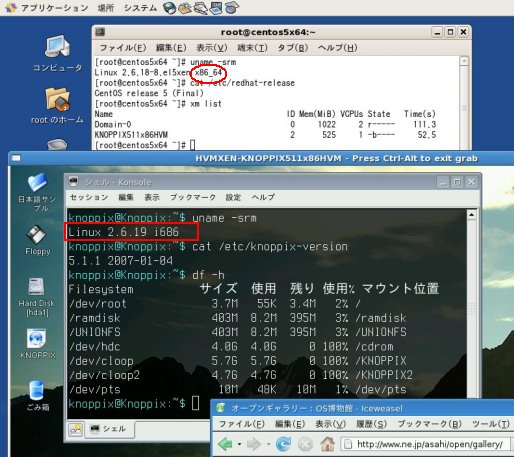Open 編集(E) menu in root@centos5x64 terminal
The image size is (514, 457).
[171, 48]
